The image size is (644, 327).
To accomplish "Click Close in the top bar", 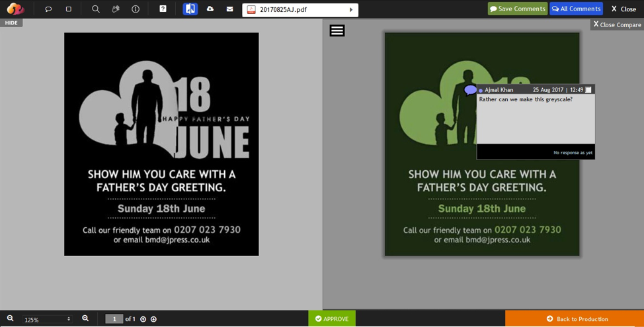I will pyautogui.click(x=624, y=9).
